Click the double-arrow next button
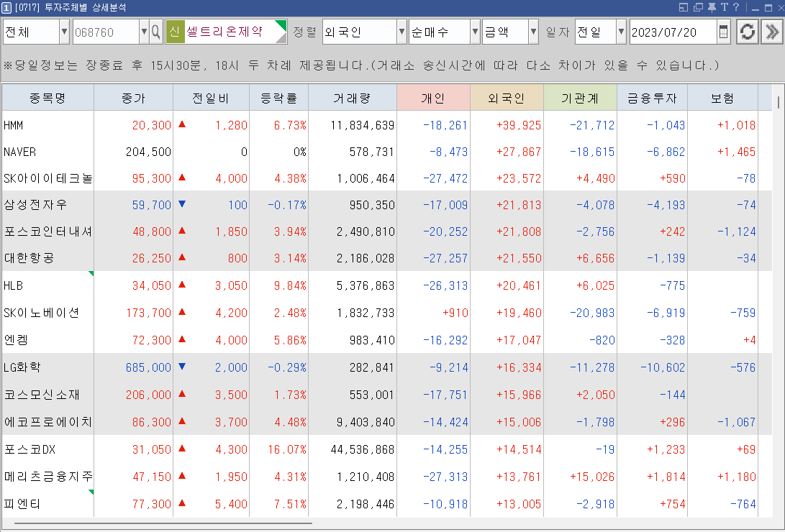The width and height of the screenshot is (785, 532). [x=772, y=32]
